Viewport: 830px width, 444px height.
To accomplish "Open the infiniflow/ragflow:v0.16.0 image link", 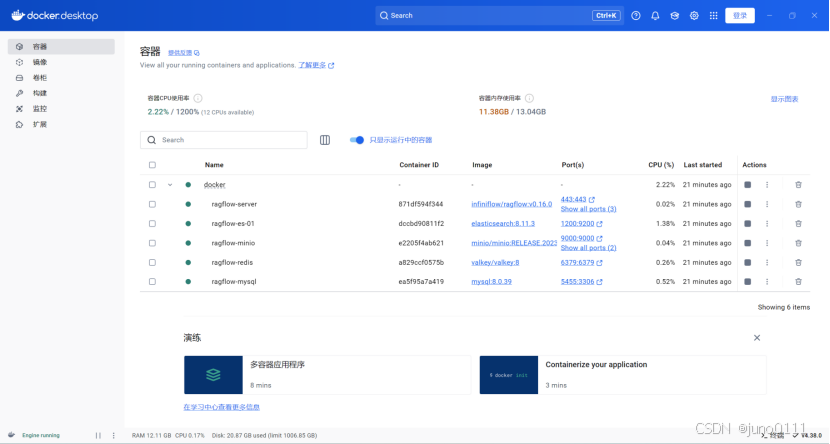I will click(x=511, y=204).
